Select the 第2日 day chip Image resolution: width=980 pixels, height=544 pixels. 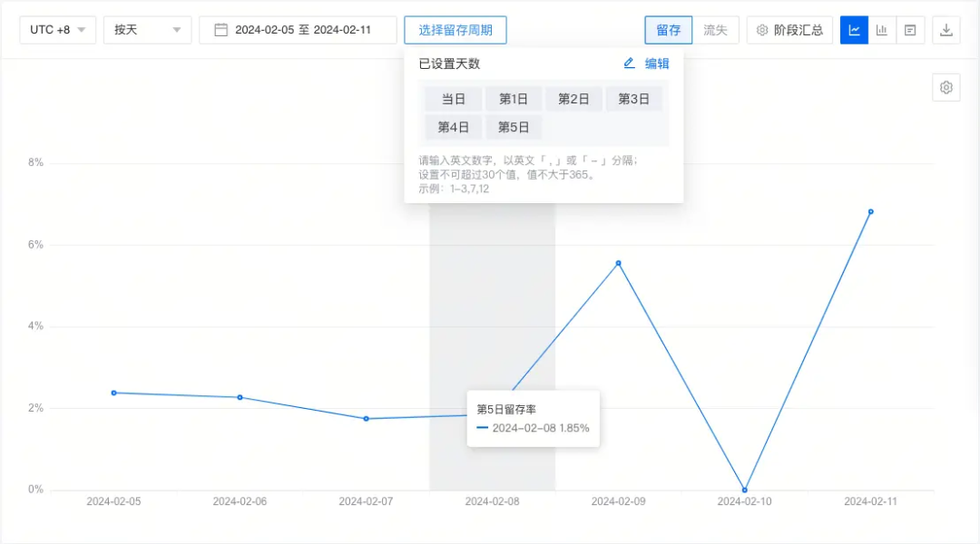[573, 99]
